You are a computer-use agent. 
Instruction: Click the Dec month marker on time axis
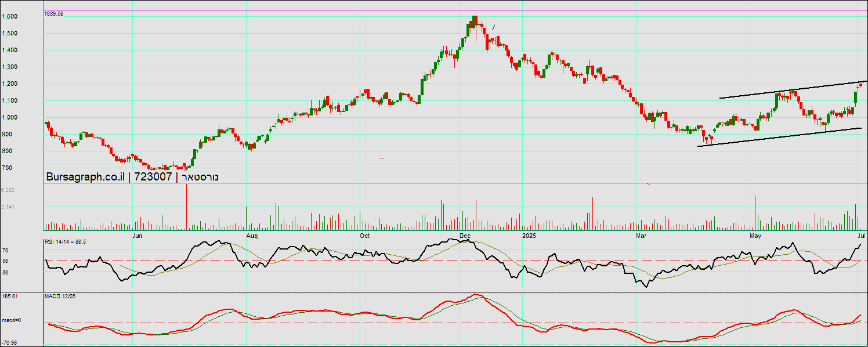pyautogui.click(x=465, y=236)
